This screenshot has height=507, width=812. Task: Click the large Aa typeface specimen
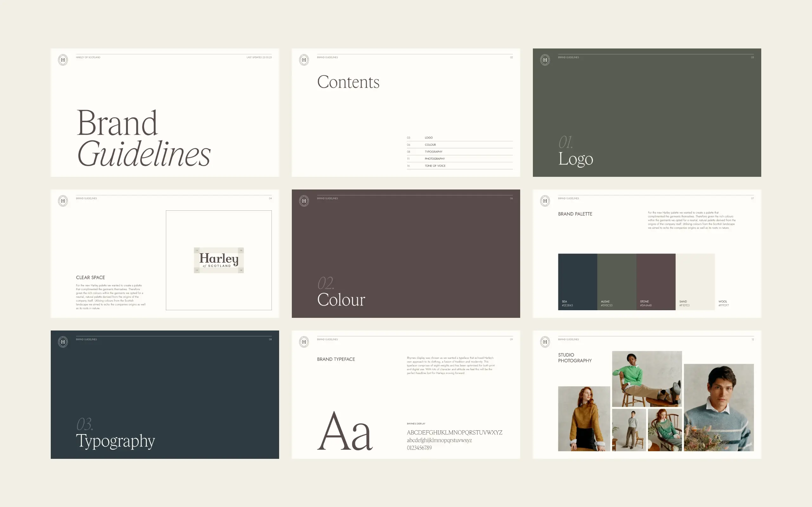point(345,431)
